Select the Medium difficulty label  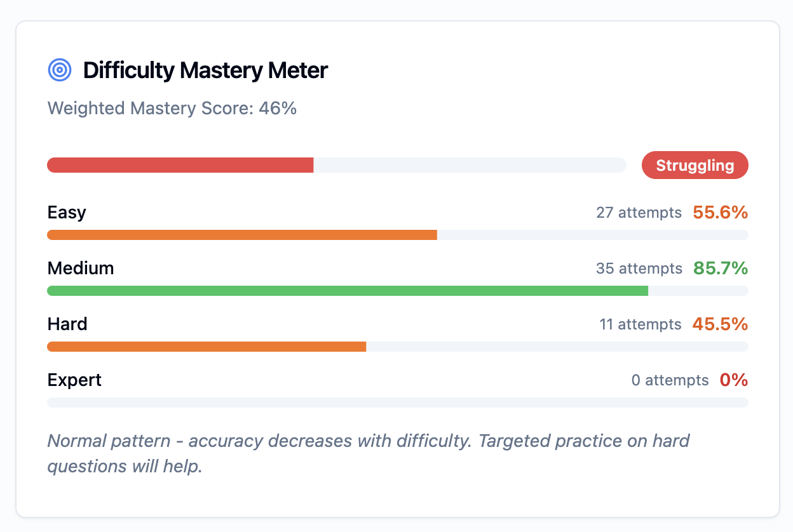pyautogui.click(x=81, y=268)
